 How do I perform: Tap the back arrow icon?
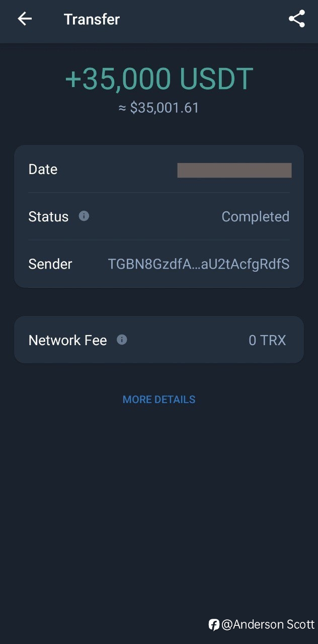pyautogui.click(x=25, y=19)
